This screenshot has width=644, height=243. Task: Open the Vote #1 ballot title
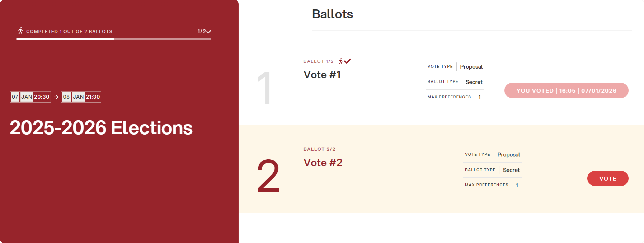pos(322,75)
